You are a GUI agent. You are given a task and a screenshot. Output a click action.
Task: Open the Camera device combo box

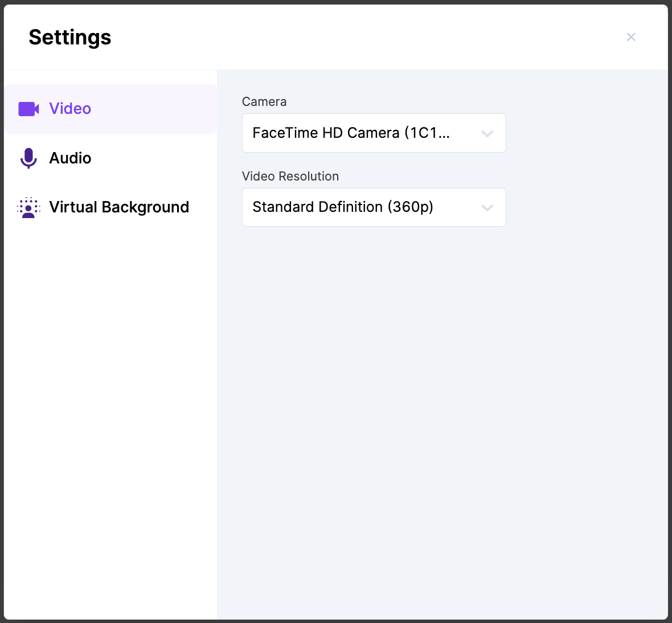[374, 133]
